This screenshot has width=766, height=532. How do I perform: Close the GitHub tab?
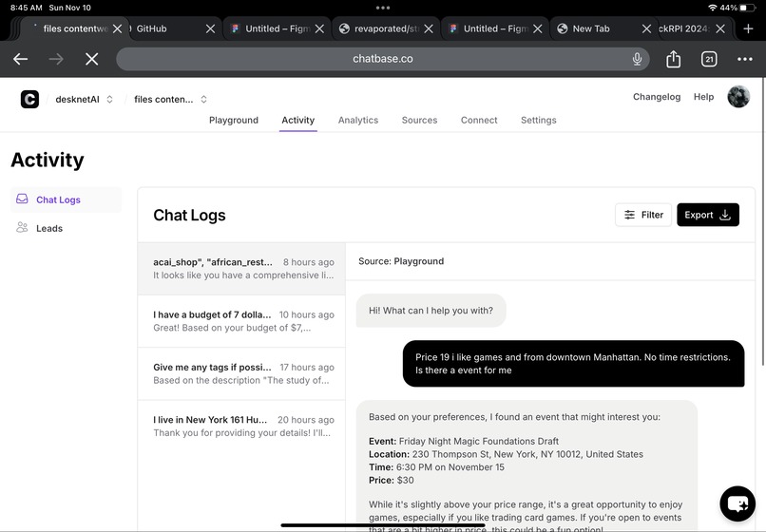211,28
